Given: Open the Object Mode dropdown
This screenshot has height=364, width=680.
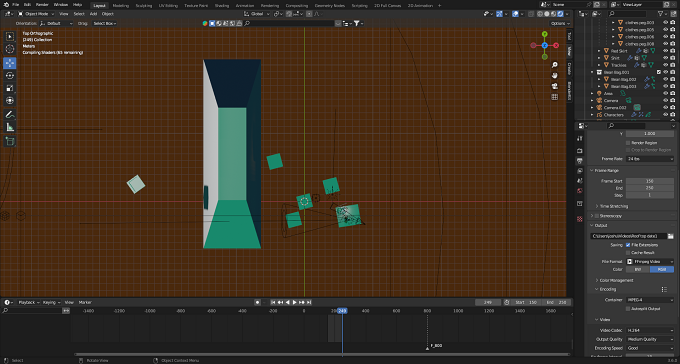Looking at the screenshot, I should click(x=36, y=14).
